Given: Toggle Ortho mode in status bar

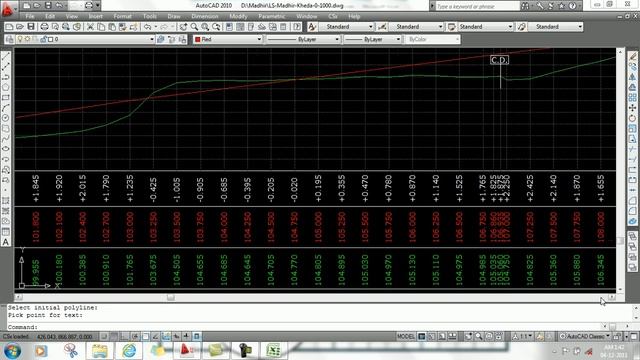Looking at the screenshot, I should (124, 336).
